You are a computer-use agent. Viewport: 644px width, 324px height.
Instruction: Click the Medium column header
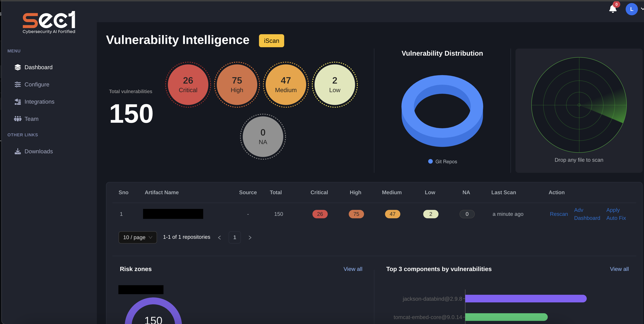(x=392, y=193)
